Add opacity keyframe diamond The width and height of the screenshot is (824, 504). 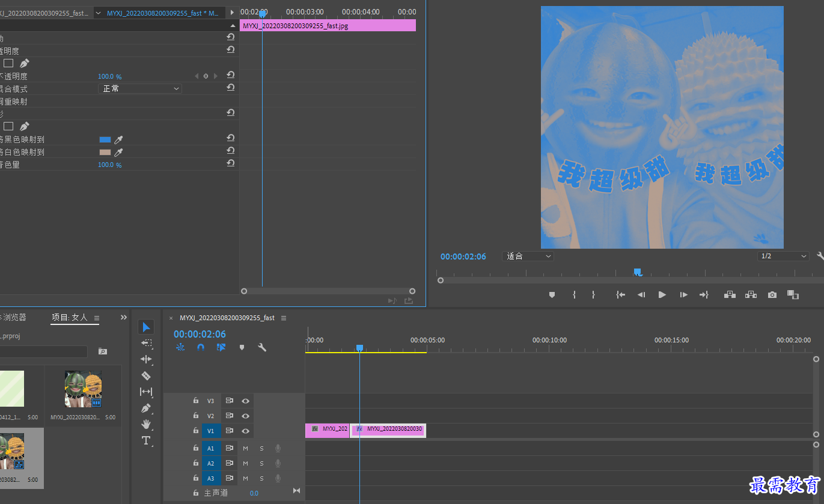click(x=206, y=76)
